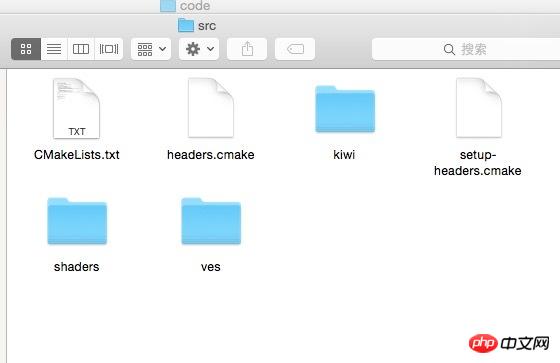This screenshot has width=560, height=363.
Task: Click the CMakeLists.txt filename label
Action: pyautogui.click(x=76, y=155)
